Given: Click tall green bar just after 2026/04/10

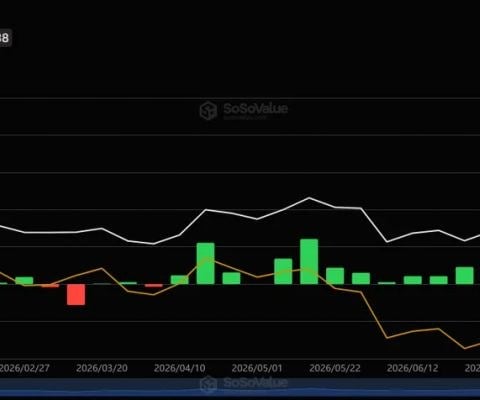Looking at the screenshot, I should tap(206, 263).
